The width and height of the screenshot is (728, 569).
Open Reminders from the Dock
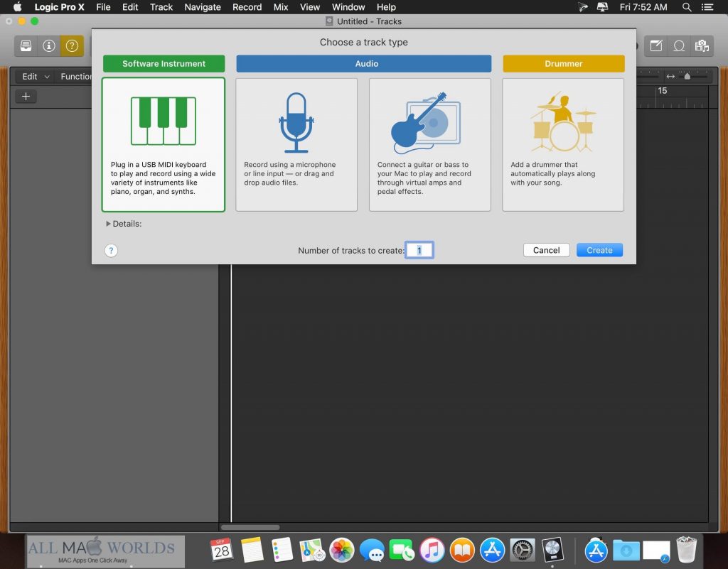coord(282,550)
